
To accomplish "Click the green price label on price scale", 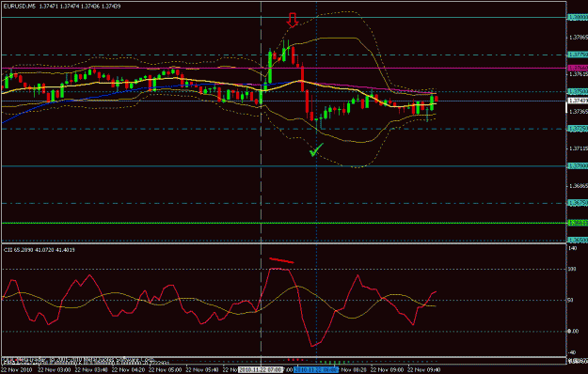I will [x=578, y=223].
